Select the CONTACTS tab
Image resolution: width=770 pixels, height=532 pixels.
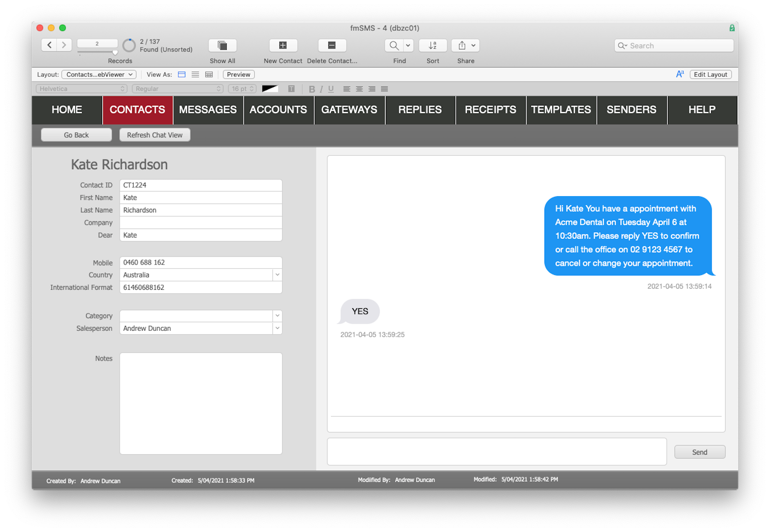137,110
